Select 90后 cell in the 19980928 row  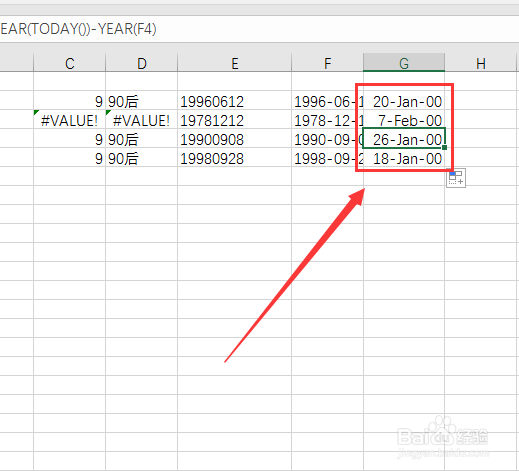pos(142,157)
